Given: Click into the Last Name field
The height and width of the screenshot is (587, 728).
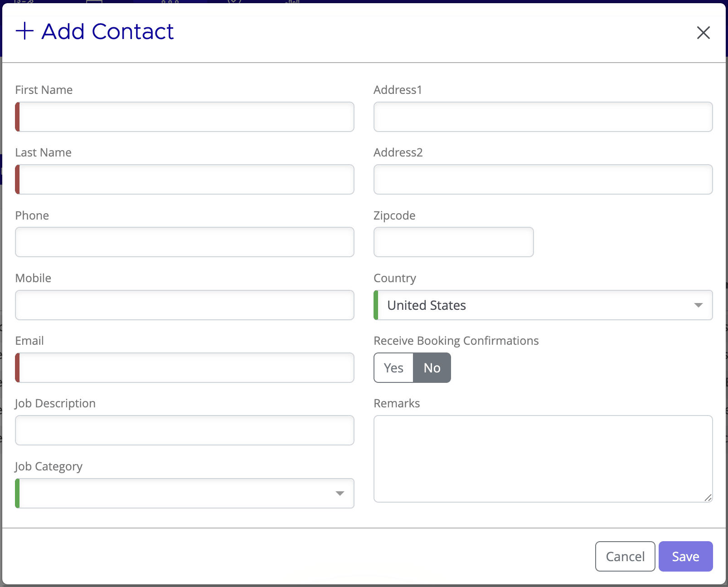Looking at the screenshot, I should point(184,179).
